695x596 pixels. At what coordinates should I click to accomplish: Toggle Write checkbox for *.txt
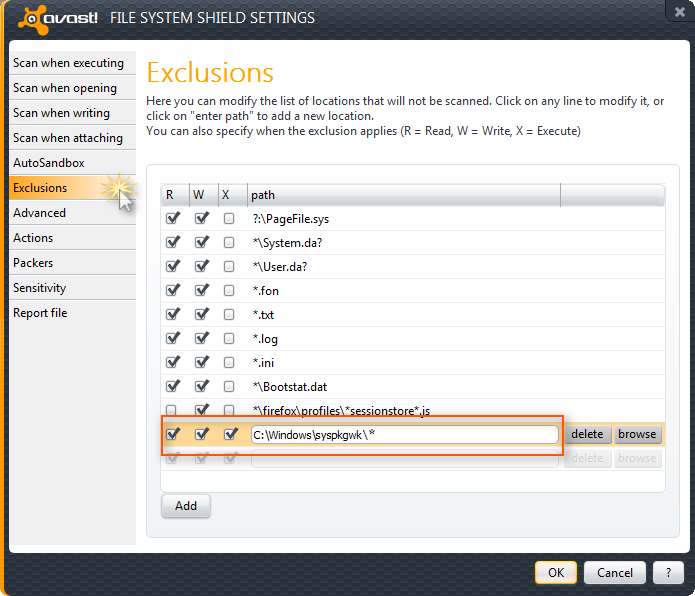click(201, 314)
